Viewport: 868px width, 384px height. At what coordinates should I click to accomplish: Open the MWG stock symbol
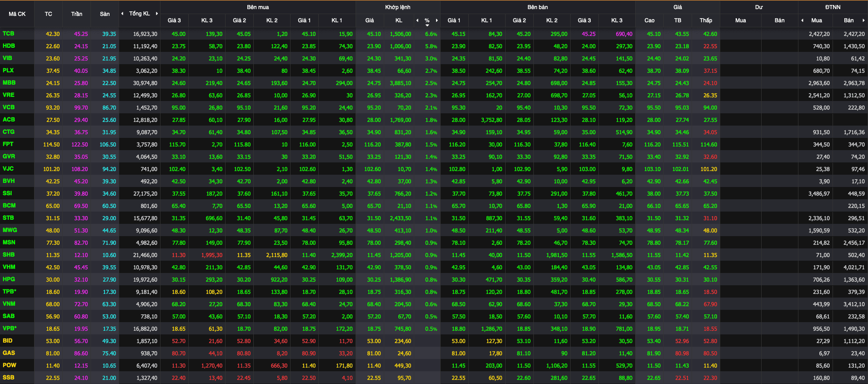pyautogui.click(x=10, y=230)
